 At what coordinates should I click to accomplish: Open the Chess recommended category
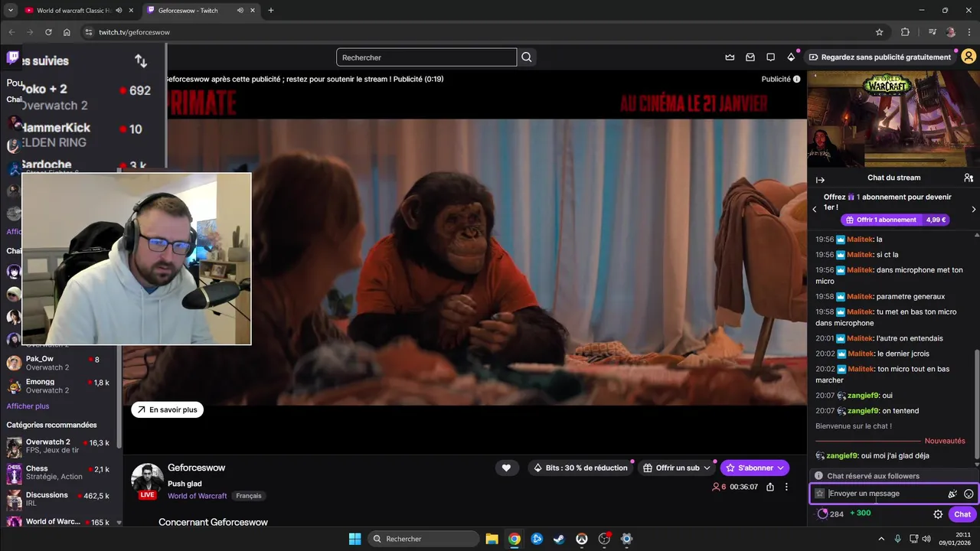tap(58, 473)
